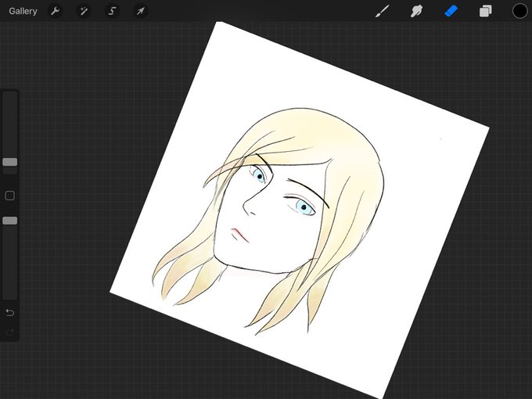Activate the Selection tool

[112, 11]
